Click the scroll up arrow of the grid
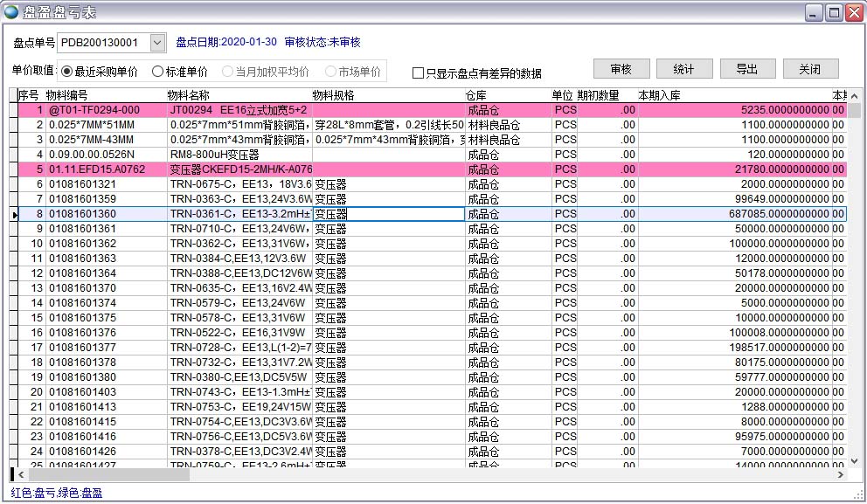The width and height of the screenshot is (867, 504). [854, 95]
